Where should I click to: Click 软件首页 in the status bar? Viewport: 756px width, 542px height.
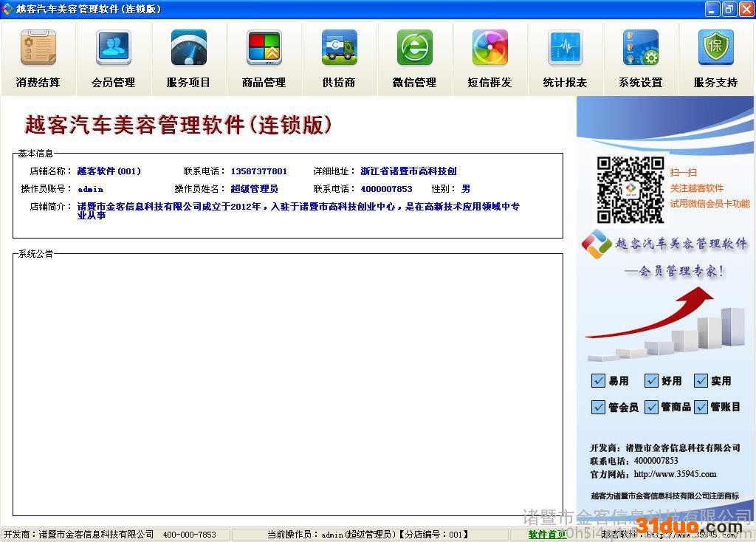(x=547, y=535)
